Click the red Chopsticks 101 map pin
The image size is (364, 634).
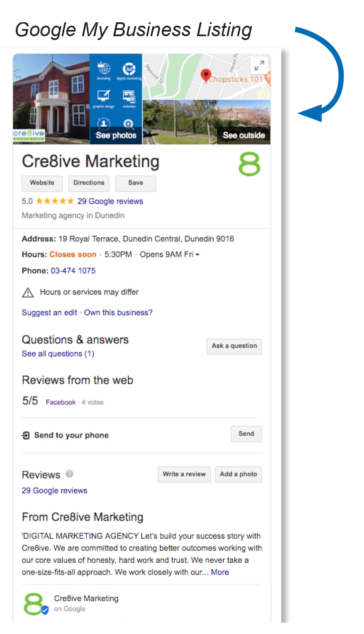[x=205, y=76]
